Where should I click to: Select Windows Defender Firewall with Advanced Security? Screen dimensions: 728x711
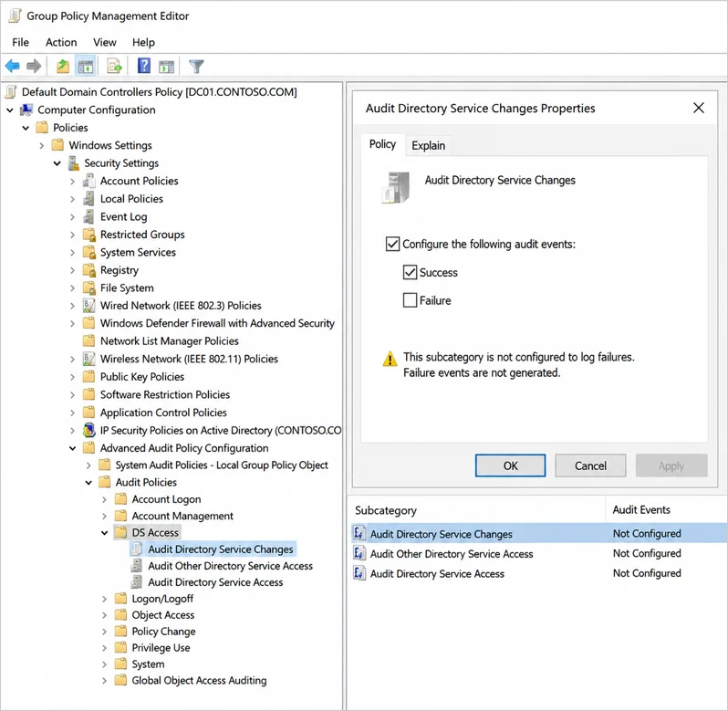[217, 323]
